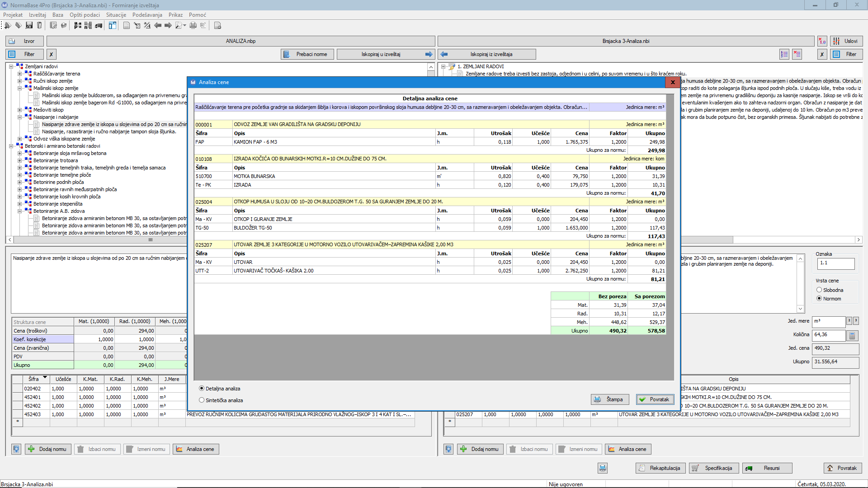Click the truck icon in the toolbar
868x488 pixels.
point(99,26)
